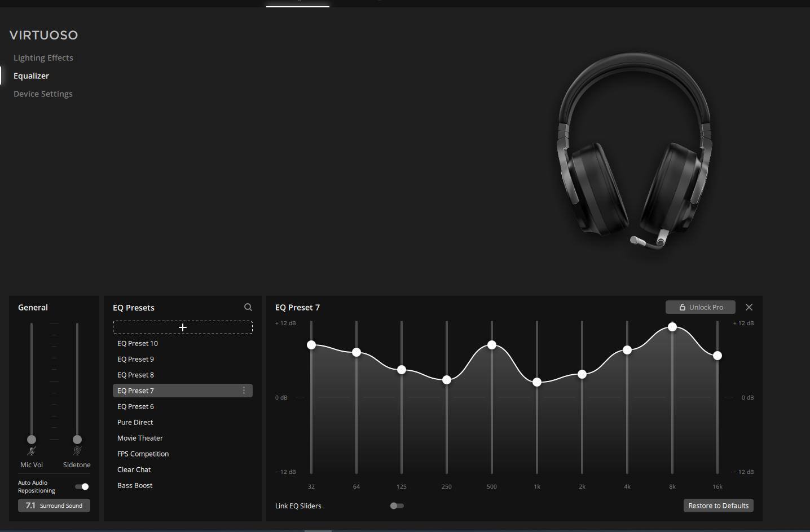Select the Movie Theater preset
The height and width of the screenshot is (532, 810).
click(140, 438)
